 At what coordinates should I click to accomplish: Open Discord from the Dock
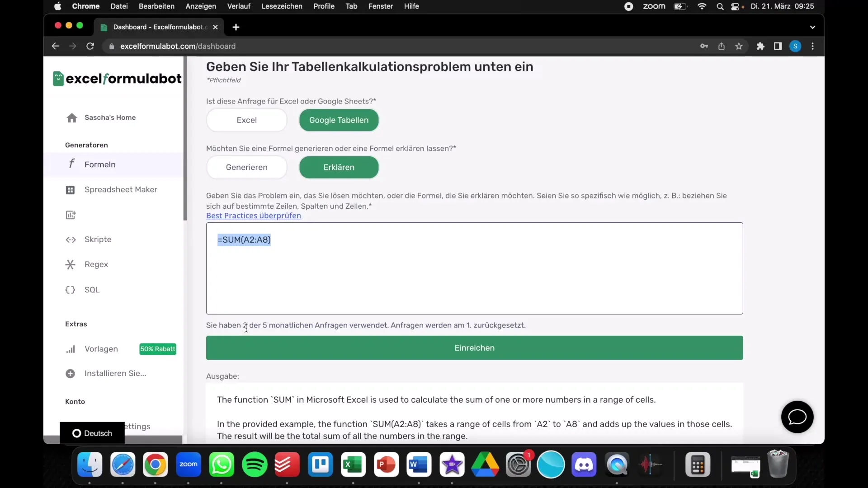[584, 465]
